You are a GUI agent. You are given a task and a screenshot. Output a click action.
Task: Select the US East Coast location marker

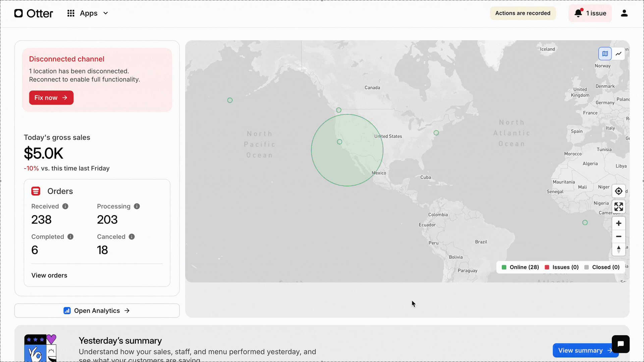tap(436, 133)
